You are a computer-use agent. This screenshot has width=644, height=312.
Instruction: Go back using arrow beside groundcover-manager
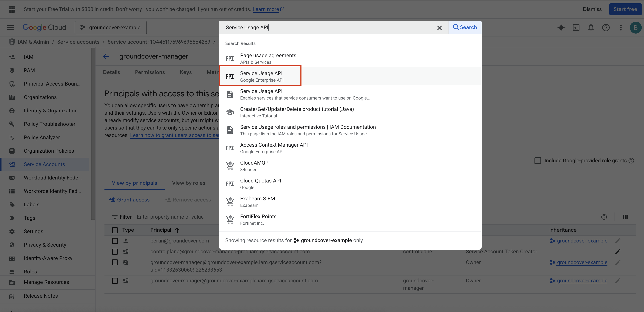coord(106,56)
